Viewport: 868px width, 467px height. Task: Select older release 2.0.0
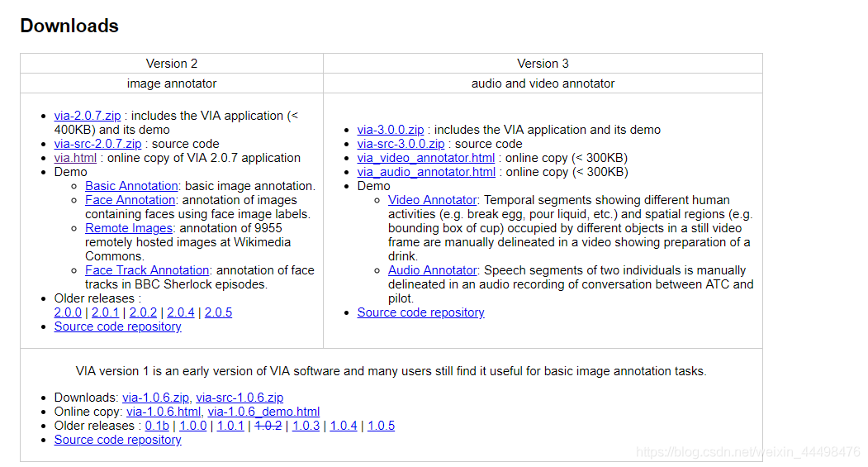68,312
